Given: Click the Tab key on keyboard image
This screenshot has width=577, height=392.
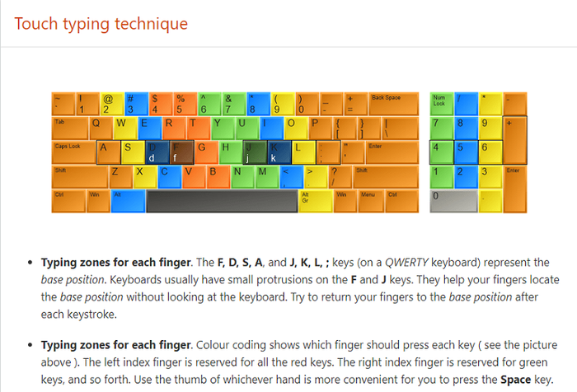Looking at the screenshot, I should click(70, 128).
